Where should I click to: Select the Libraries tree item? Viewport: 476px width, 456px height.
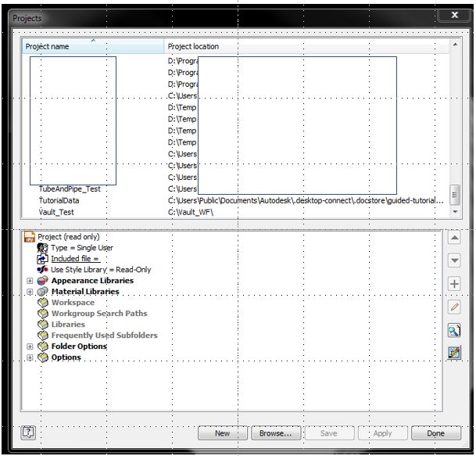[68, 324]
